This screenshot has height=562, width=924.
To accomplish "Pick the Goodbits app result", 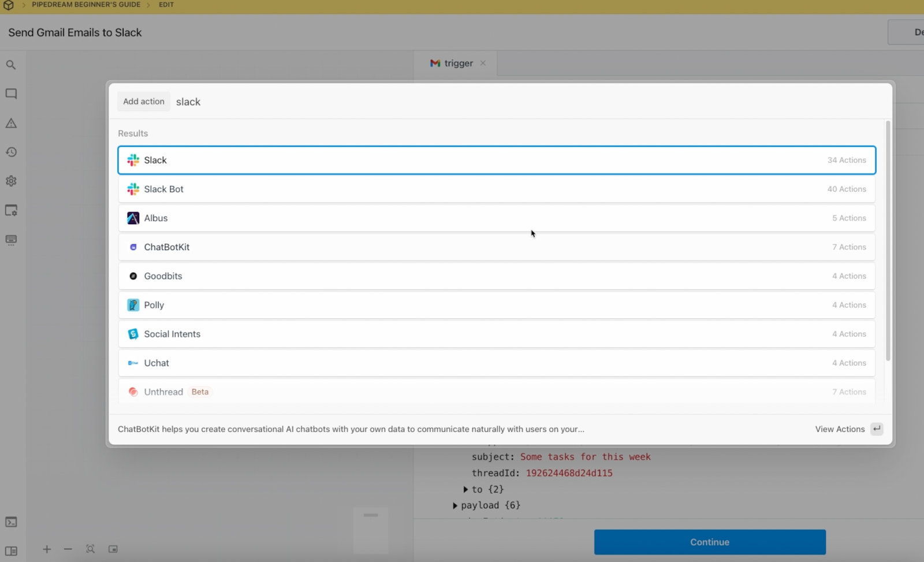I will pyautogui.click(x=497, y=276).
